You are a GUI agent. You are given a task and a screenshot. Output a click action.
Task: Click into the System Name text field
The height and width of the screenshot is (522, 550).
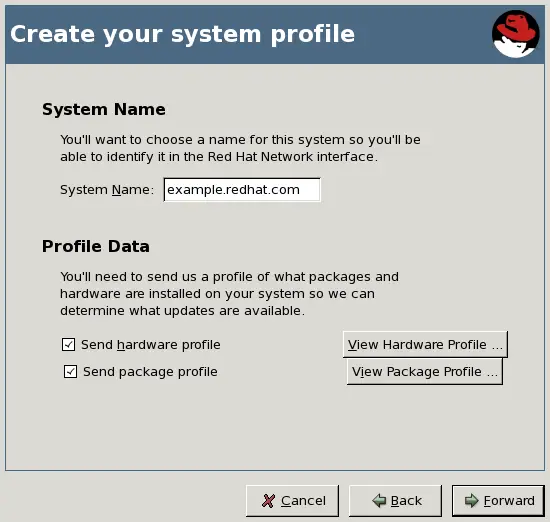(242, 190)
